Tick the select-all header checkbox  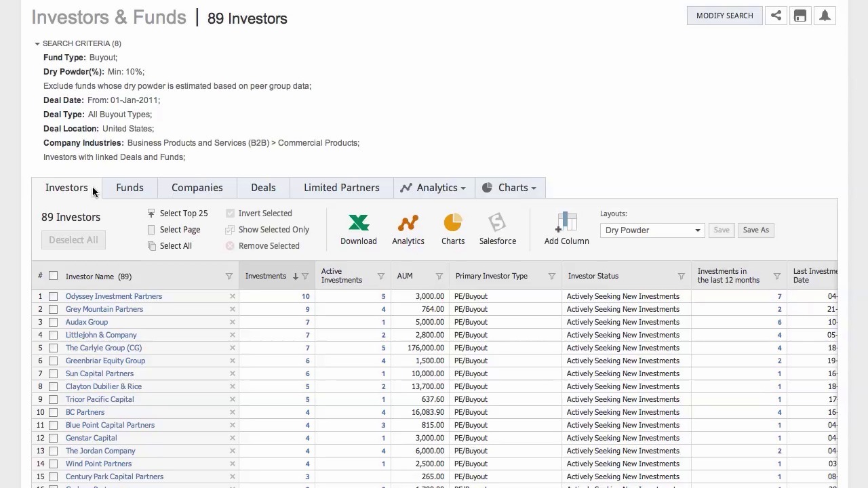[53, 276]
